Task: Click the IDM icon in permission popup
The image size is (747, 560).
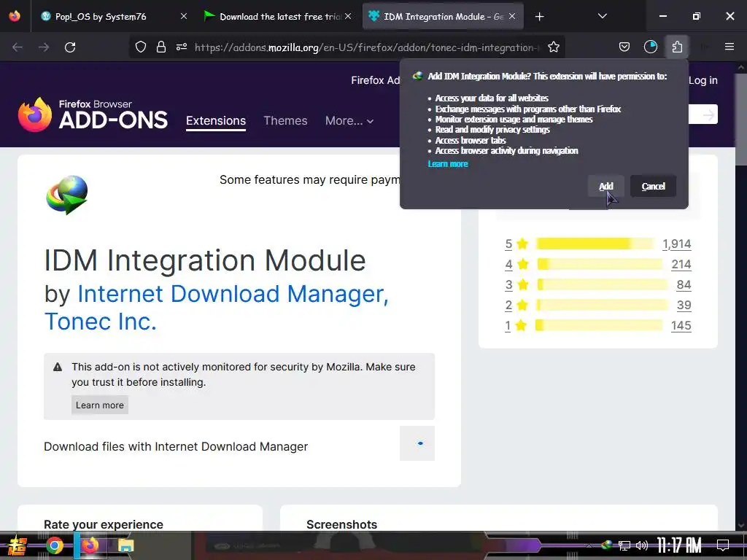Action: click(417, 76)
